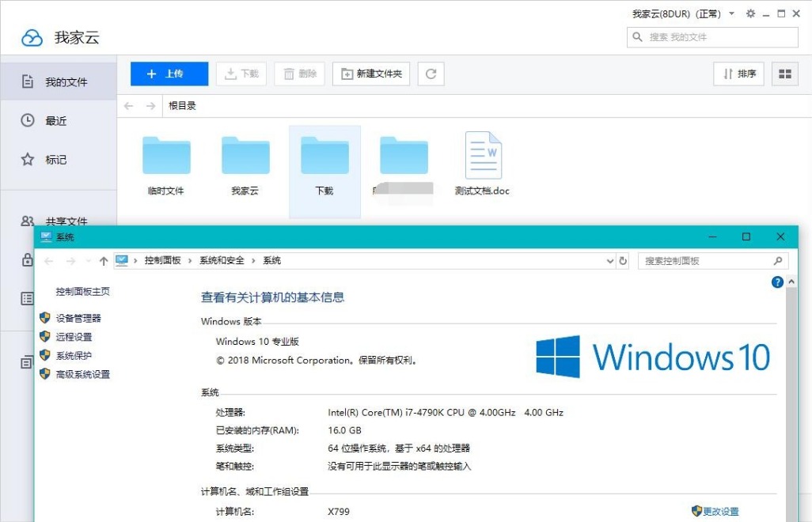Click the list icon in the 我家云 sidebar
Viewport: 812px width, 522px height.
click(27, 298)
